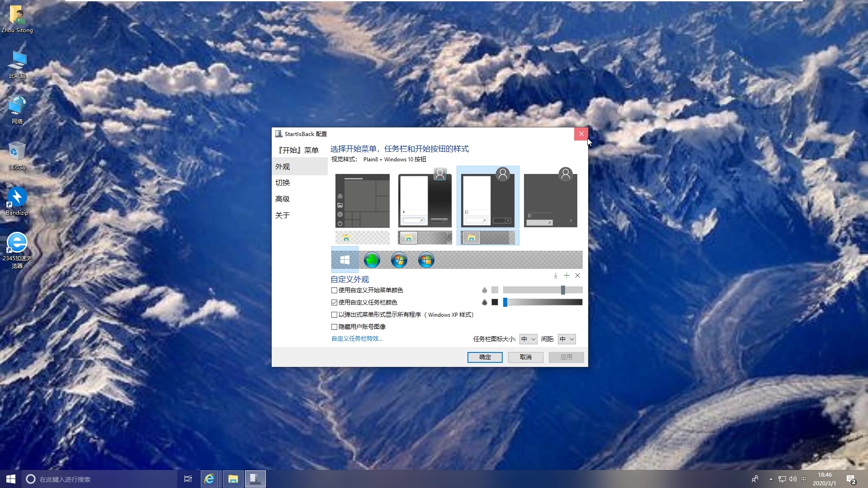Select the green clover start orb
868x488 pixels.
pyautogui.click(x=372, y=260)
